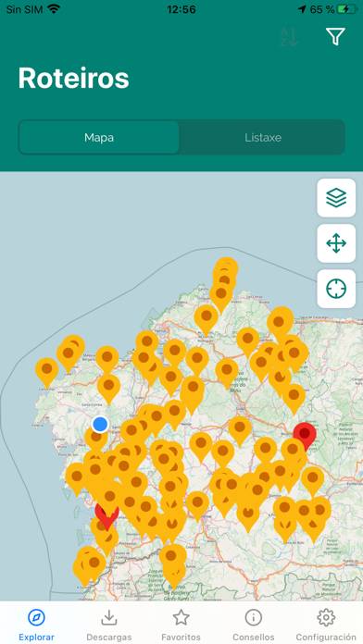Select the westernmost orange pin on the coast
363x644 pixels.
point(47,371)
